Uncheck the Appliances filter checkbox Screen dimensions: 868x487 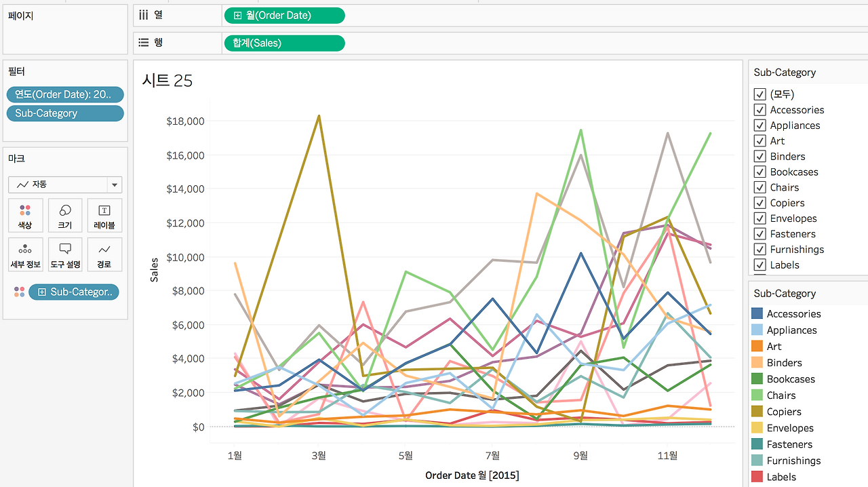(x=760, y=125)
